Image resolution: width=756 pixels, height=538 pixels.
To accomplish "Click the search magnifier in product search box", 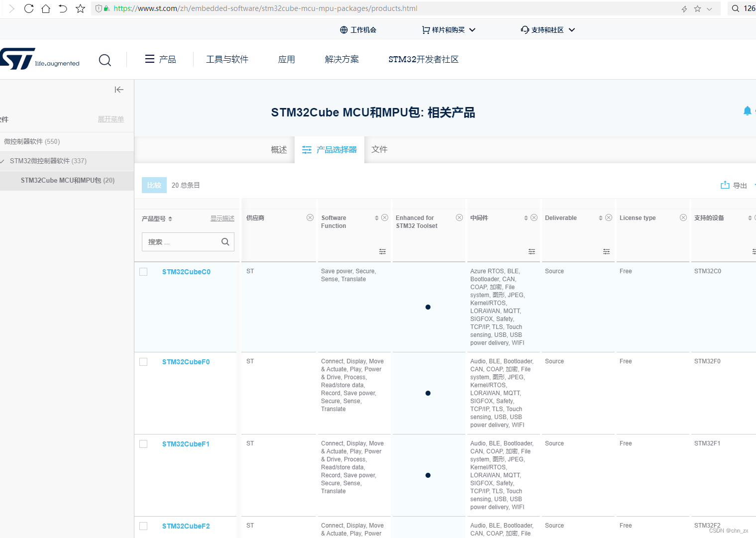I will (x=225, y=242).
